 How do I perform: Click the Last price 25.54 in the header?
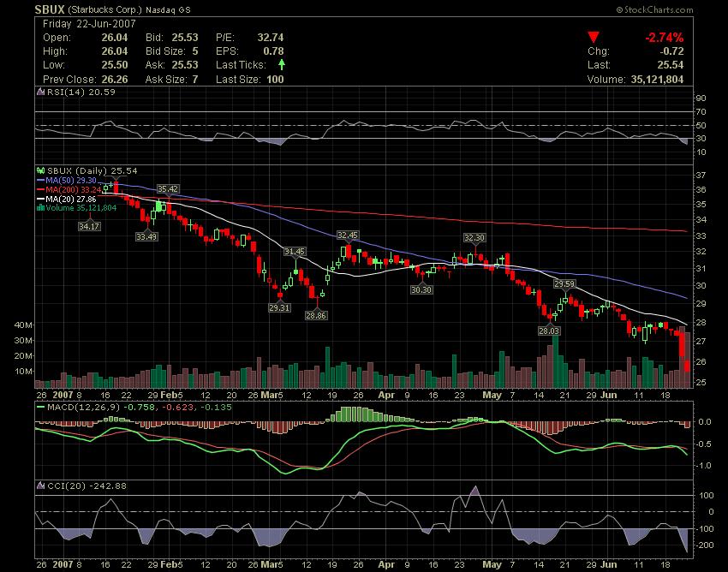671,65
